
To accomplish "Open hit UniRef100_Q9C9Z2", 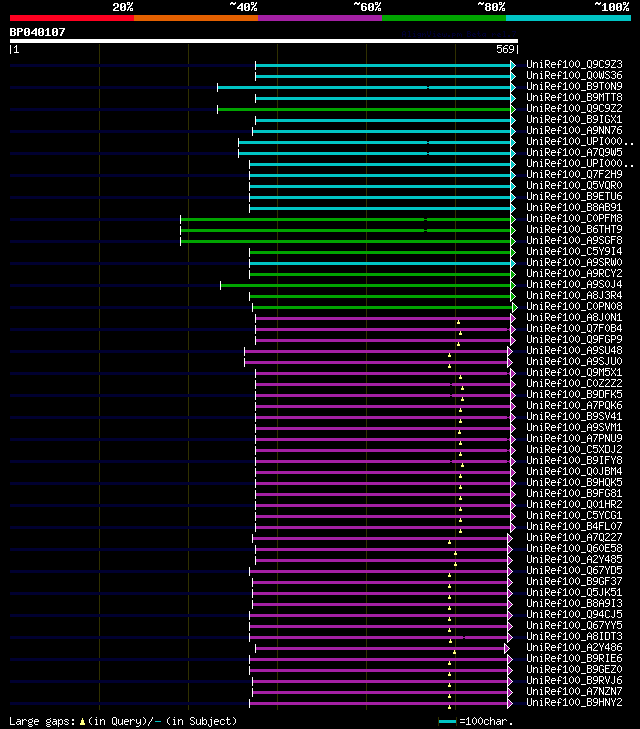I will click(574, 108).
